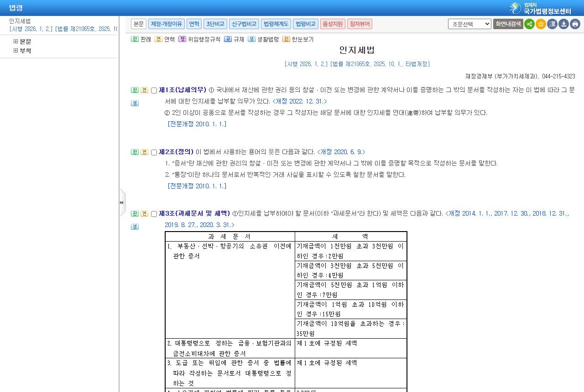
Task: Download the law using the download icon
Action: (x=563, y=24)
